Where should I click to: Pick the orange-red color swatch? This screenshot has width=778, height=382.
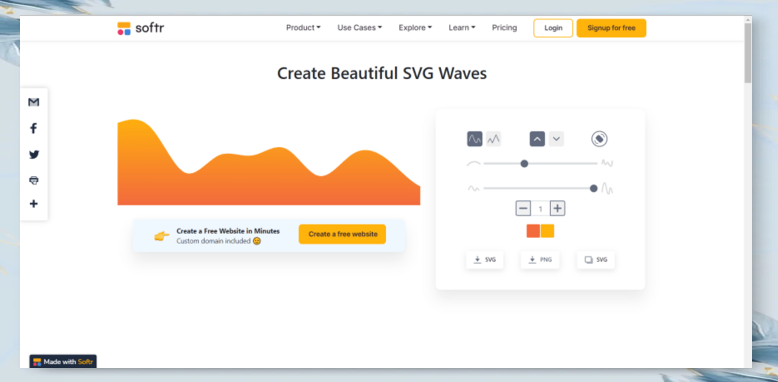533,231
